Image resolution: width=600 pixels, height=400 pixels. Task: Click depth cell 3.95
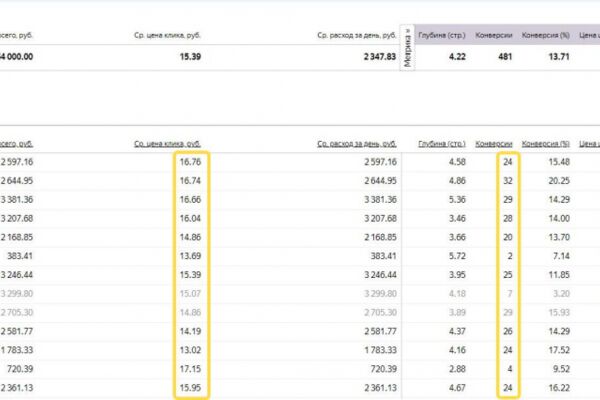(x=457, y=275)
